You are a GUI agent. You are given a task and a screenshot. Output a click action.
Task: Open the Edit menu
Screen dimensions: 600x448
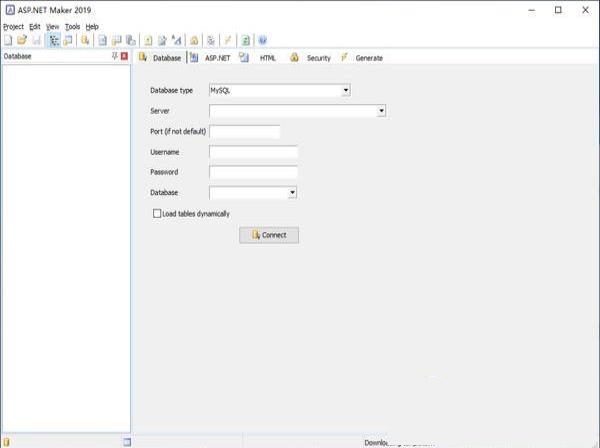(35, 27)
